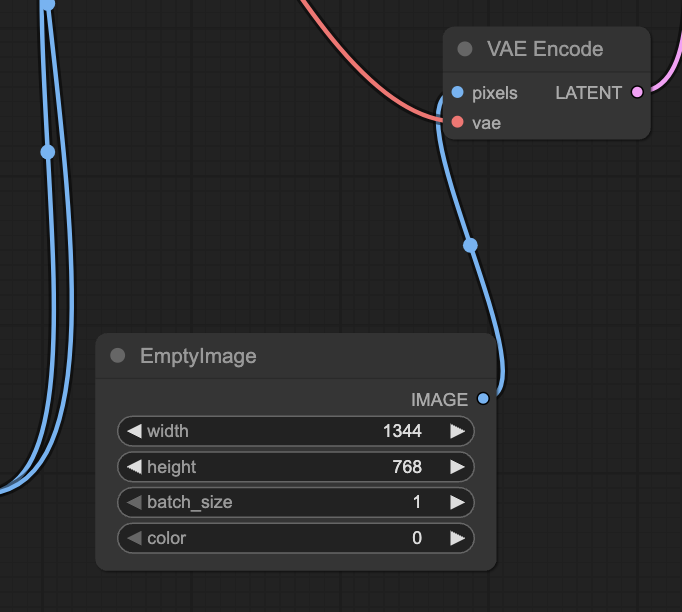Decrease width with the left arrow
The height and width of the screenshot is (612, 682).
133,431
